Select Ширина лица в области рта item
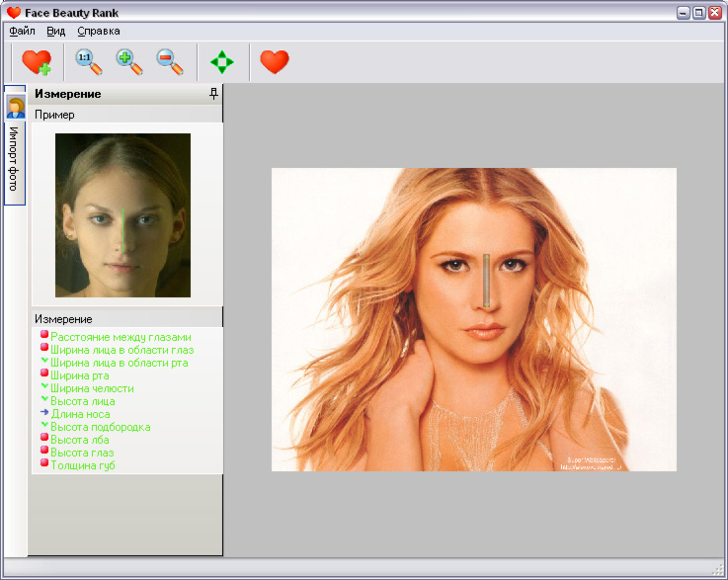This screenshot has width=728, height=580. (120, 363)
